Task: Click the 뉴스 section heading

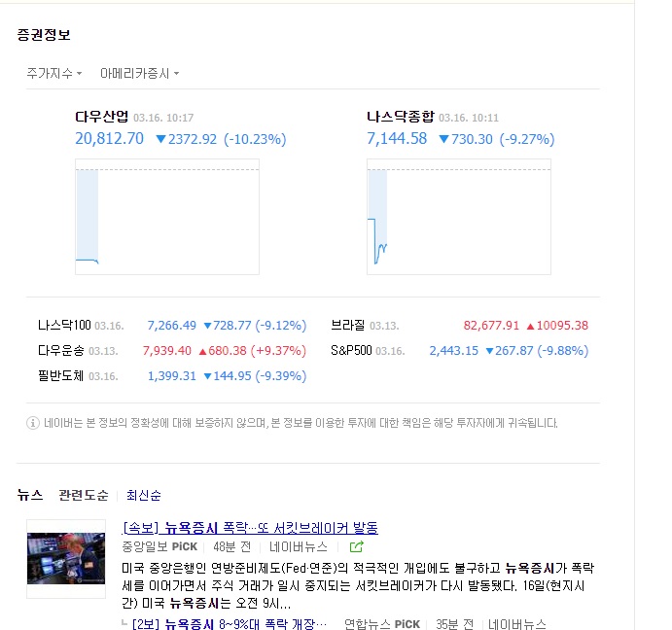Action: (x=30, y=495)
